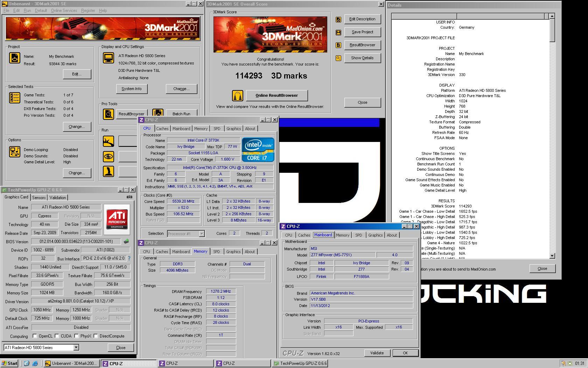The height and width of the screenshot is (368, 588).
Task: Enable the CUDA checkbox in GPU-Z
Action: coord(57,336)
